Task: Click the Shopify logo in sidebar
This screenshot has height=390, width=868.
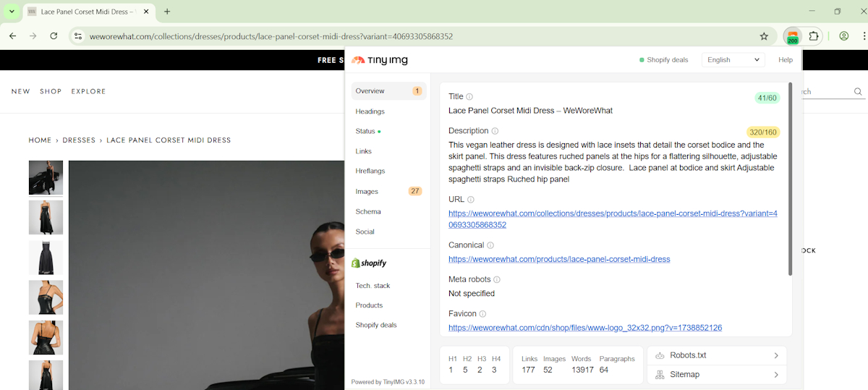Action: [369, 263]
